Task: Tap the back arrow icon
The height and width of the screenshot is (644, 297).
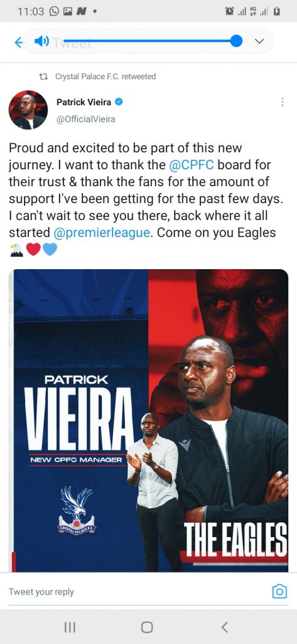Action: pyautogui.click(x=18, y=42)
